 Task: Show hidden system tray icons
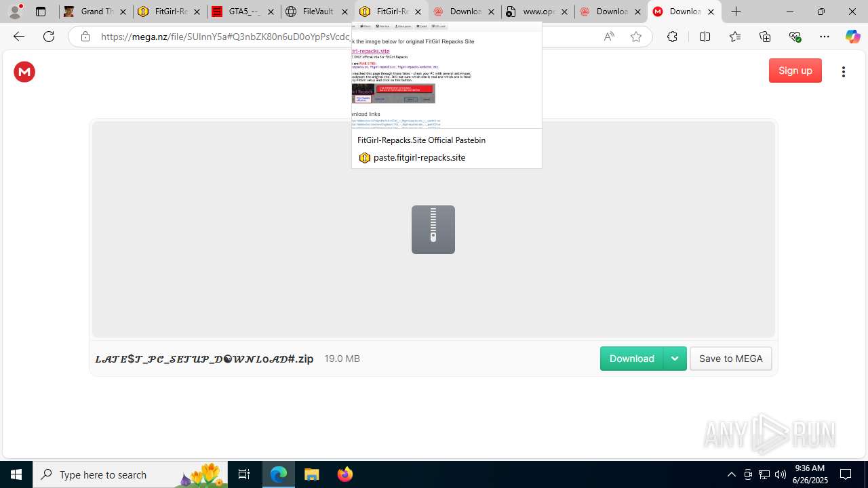[731, 474]
